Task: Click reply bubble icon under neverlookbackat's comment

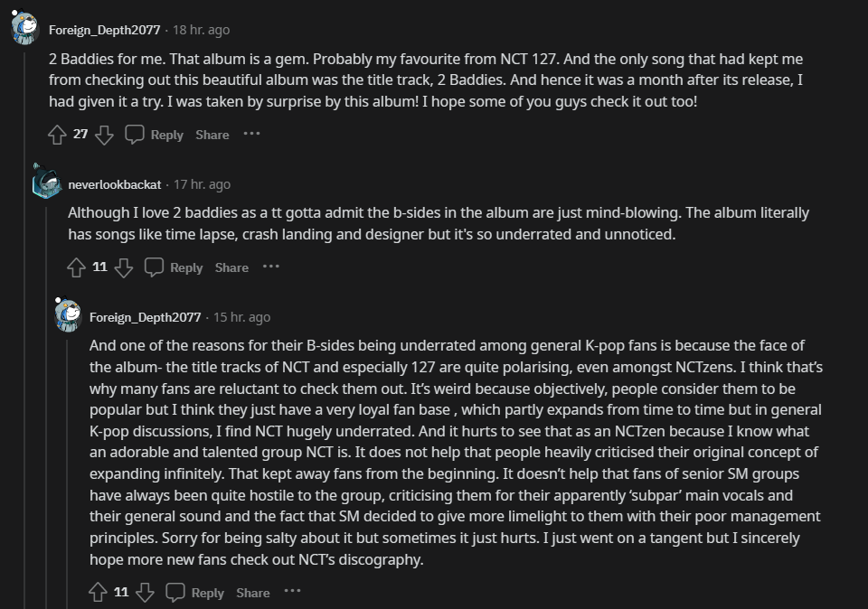Action: point(155,267)
